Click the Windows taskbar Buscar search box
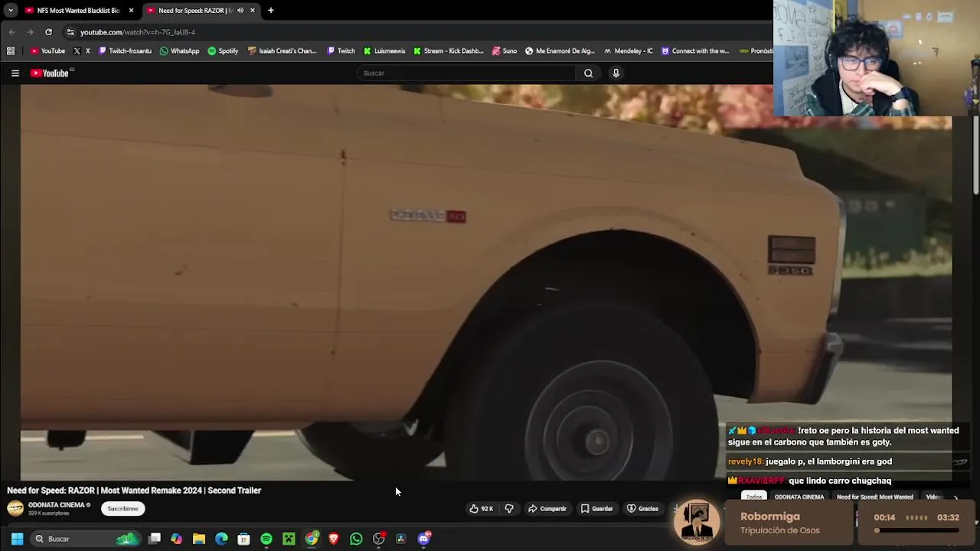This screenshot has width=980, height=551. pos(84,539)
